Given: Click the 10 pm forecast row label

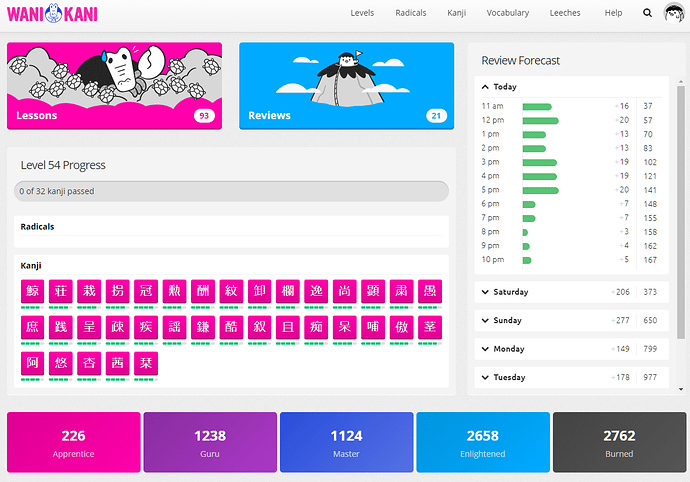Looking at the screenshot, I should point(492,259).
